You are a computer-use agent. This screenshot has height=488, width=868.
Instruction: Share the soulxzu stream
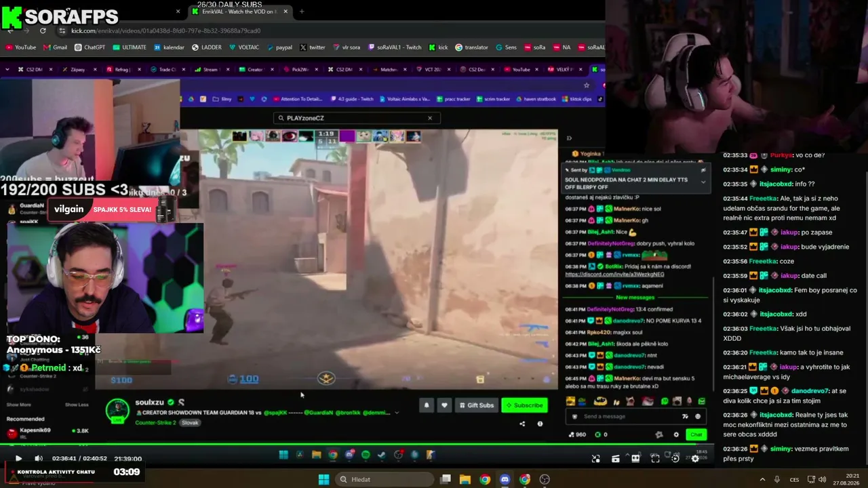pyautogui.click(x=522, y=424)
